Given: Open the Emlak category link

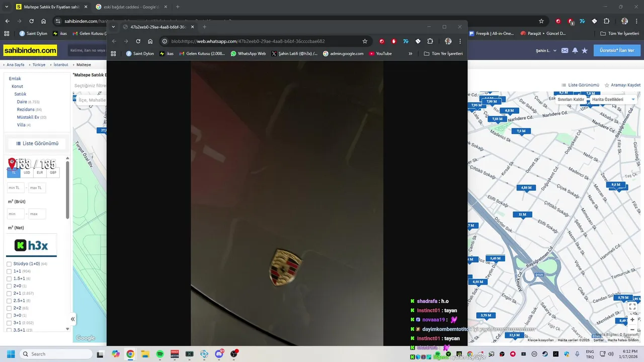Looking at the screenshot, I should click(15, 78).
